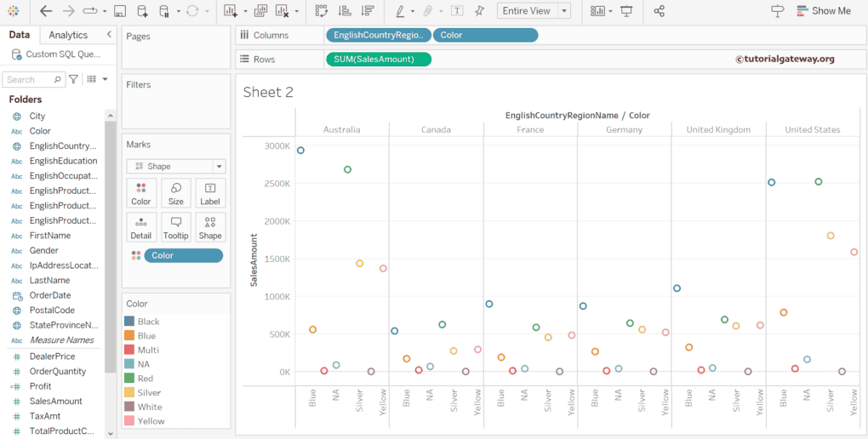
Task: Sort descending using toolbar icon
Action: pos(367,11)
